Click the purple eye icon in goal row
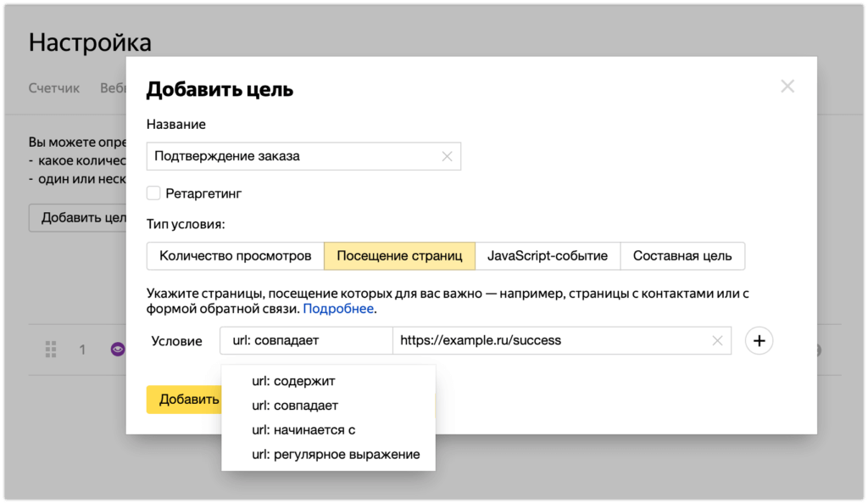 coord(118,349)
